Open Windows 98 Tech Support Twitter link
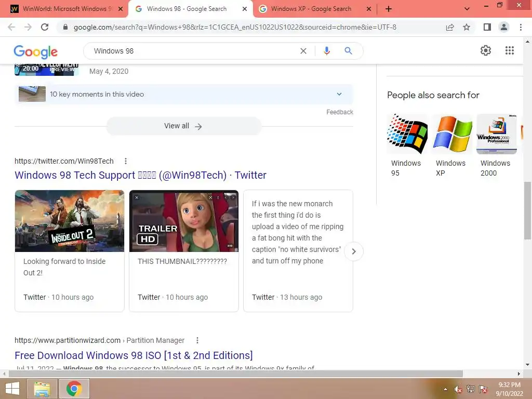The width and height of the screenshot is (532, 399). pyautogui.click(x=140, y=175)
